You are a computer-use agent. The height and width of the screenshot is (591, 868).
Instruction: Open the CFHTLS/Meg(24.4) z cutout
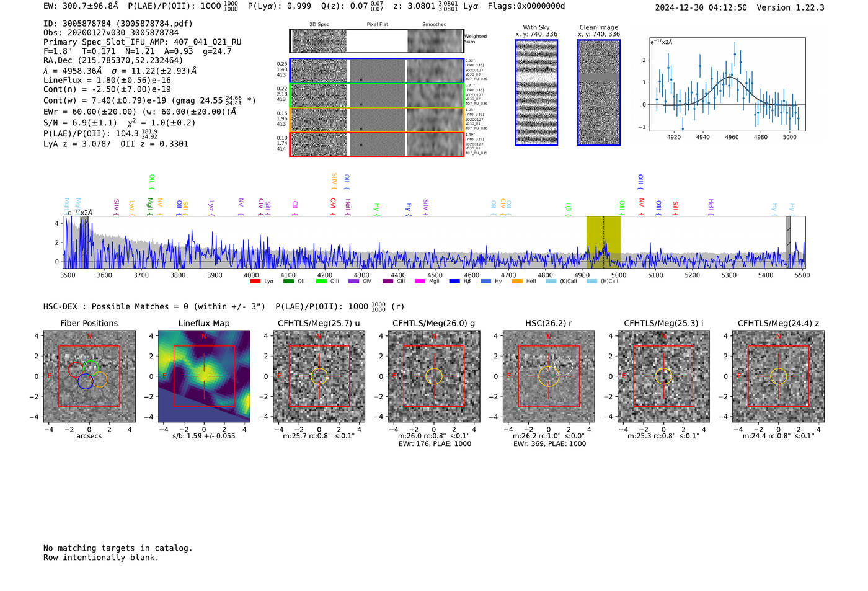coord(779,376)
